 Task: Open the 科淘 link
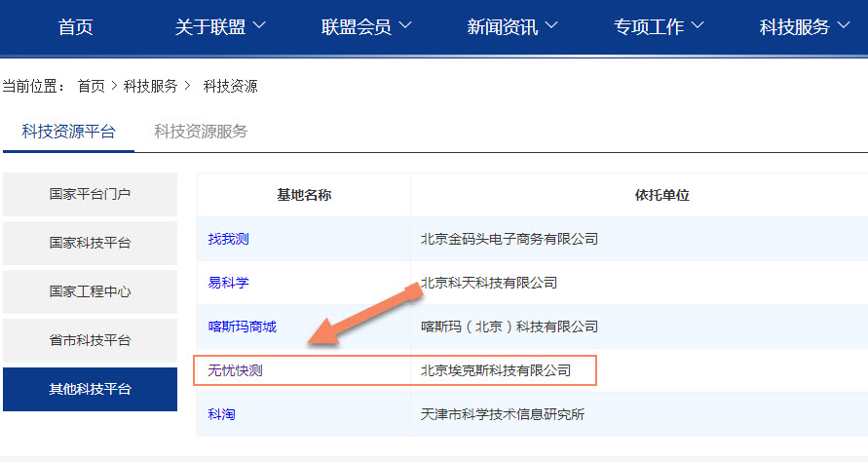coord(221,414)
